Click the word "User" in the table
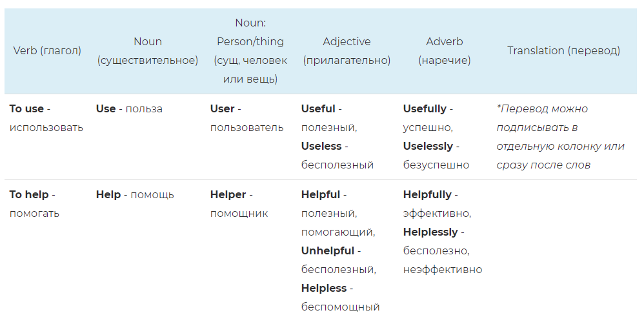Image resolution: width=644 pixels, height=326 pixels. click(223, 108)
